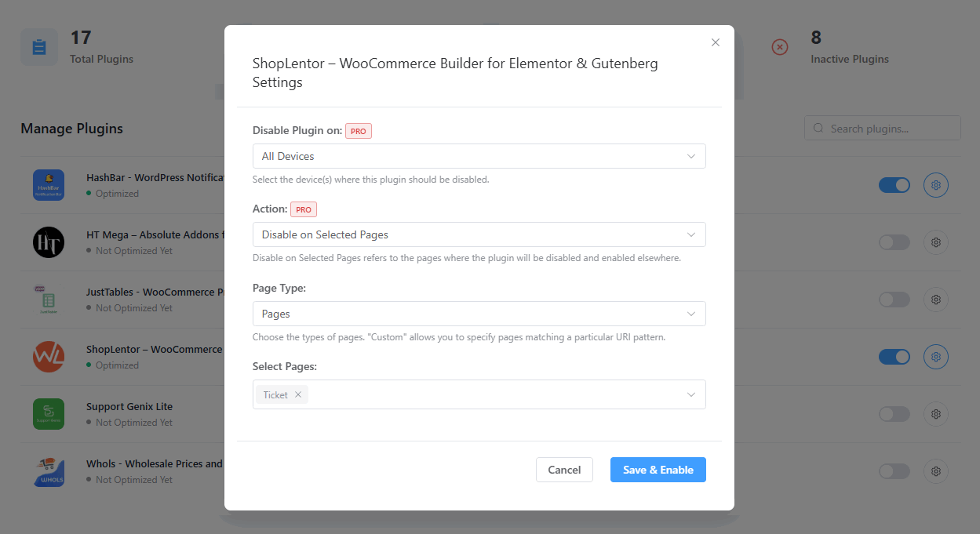Viewport: 980px width, 534px height.
Task: Click the Optimized status under HashBar
Action: click(x=117, y=194)
